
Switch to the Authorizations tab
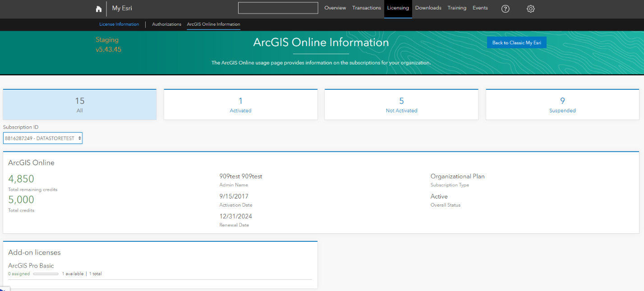pyautogui.click(x=166, y=24)
